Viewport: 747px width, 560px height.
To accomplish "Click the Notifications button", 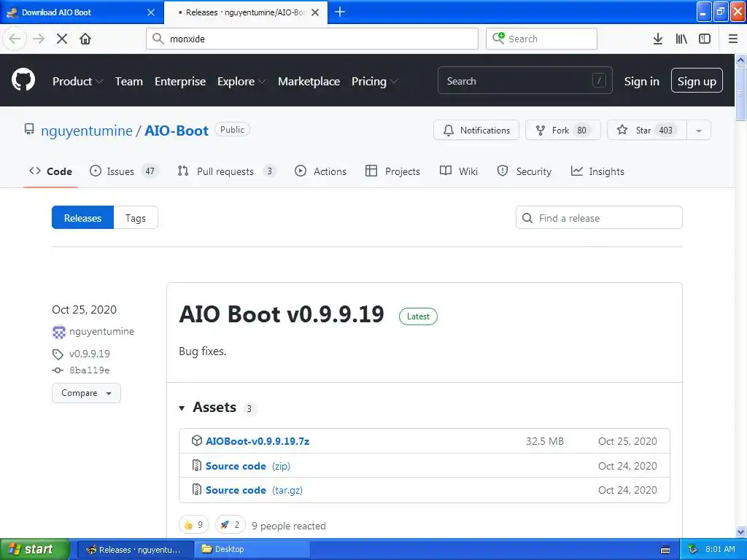I will coord(476,131).
